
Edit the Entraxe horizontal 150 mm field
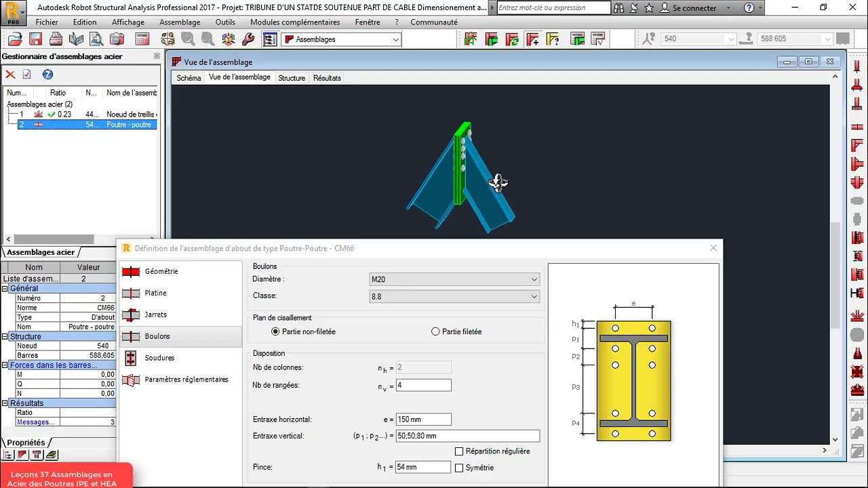423,420
